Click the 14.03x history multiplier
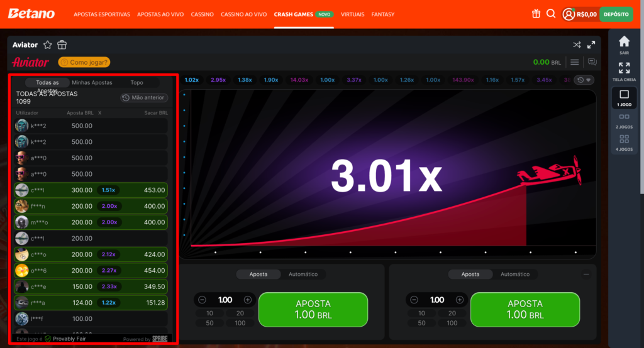 pos(299,80)
